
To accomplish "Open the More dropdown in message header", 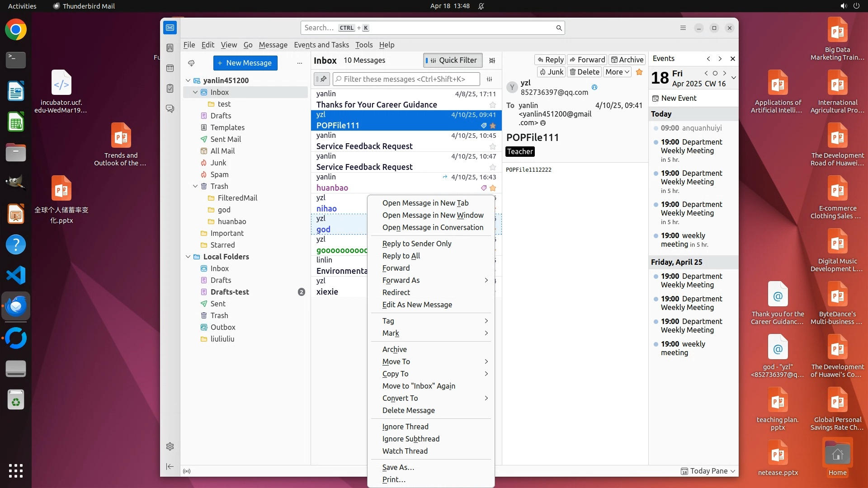I will 617,72.
